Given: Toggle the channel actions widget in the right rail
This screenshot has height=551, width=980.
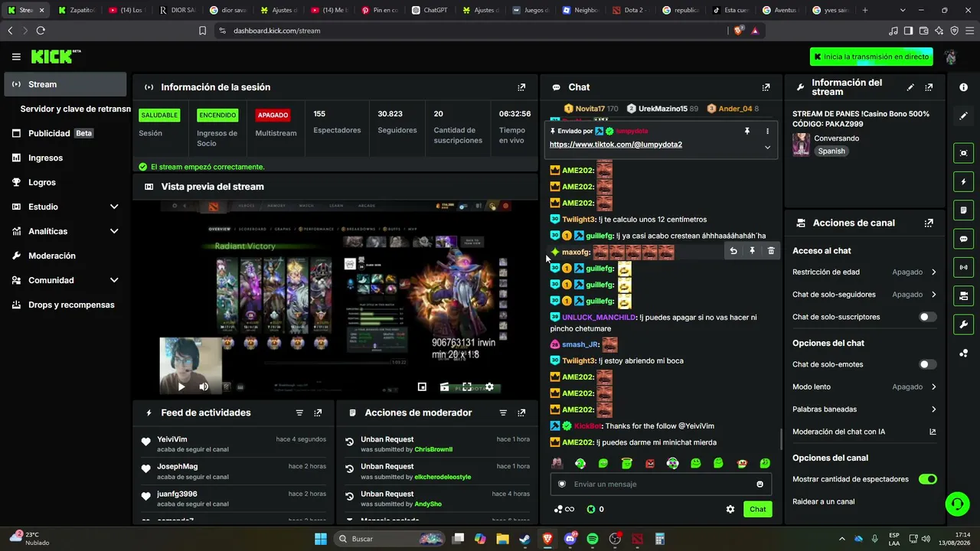Looking at the screenshot, I should [963, 295].
